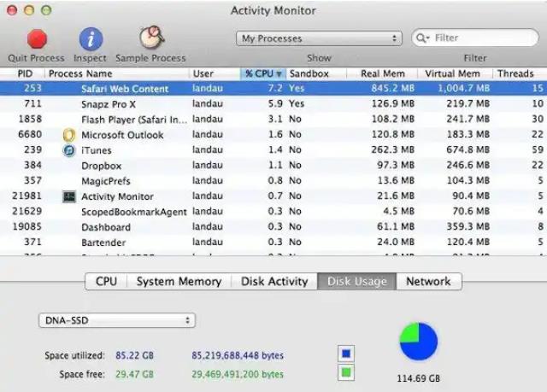Click the Virtual Mem column header
Viewport: 547px width, 392px height.
[455, 73]
